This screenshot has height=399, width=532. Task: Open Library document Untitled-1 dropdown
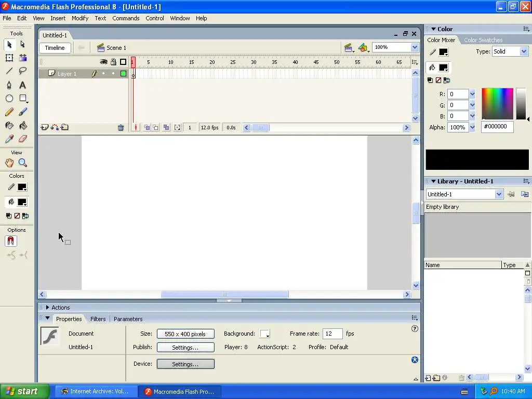[499, 194]
